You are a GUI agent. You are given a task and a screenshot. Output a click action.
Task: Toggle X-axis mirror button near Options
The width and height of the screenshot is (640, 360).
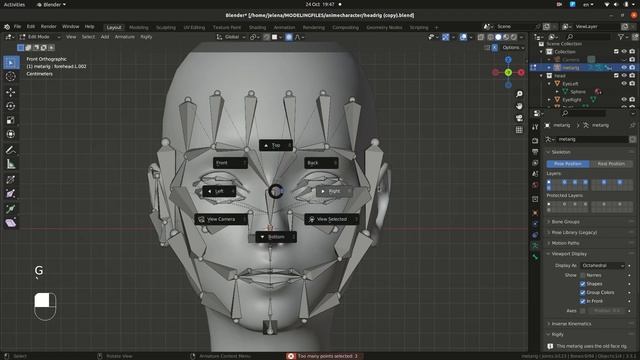[494, 48]
